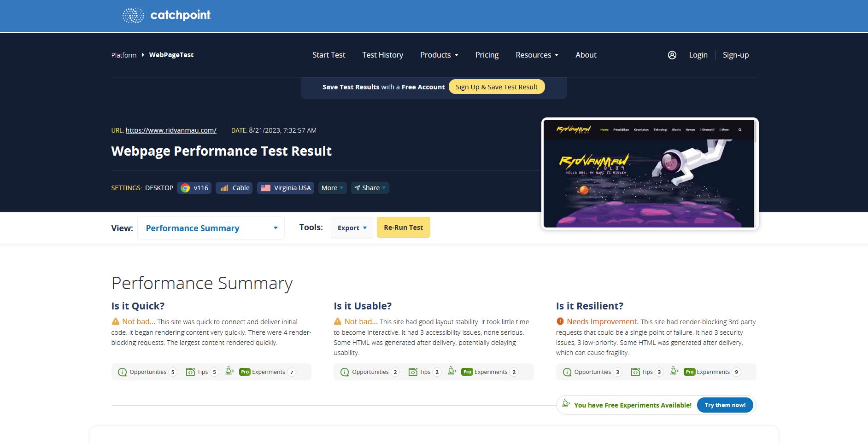Click the test date 8/21/2023, 7:32:57 AM
This screenshot has height=443, width=868.
(282, 130)
